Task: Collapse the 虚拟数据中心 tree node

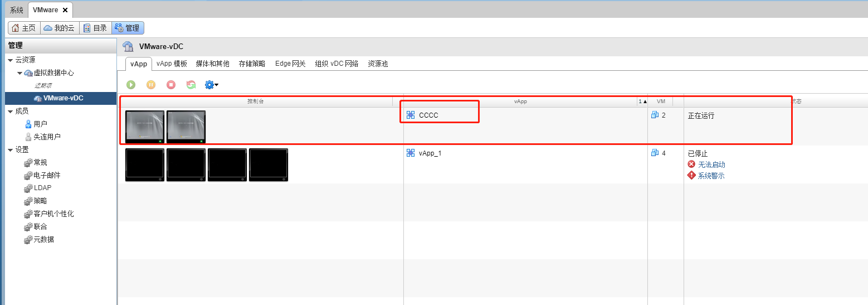Action: pos(19,73)
